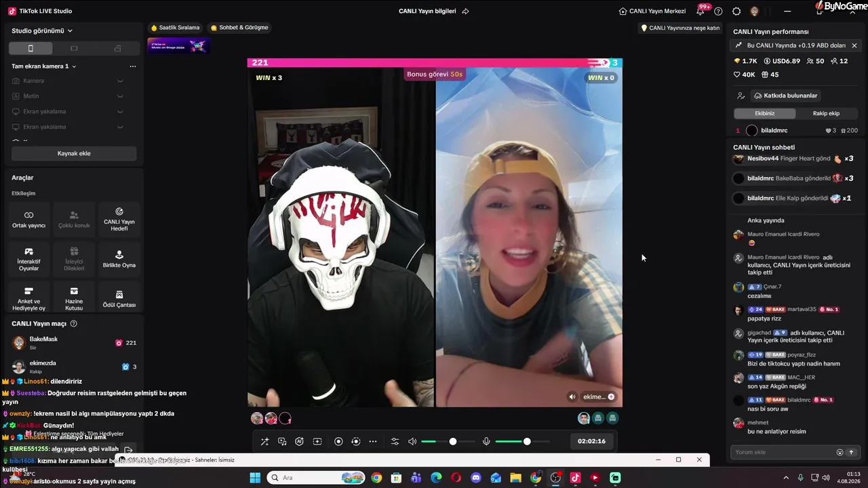
Task: Click the music event banner thumbnail
Action: [179, 46]
